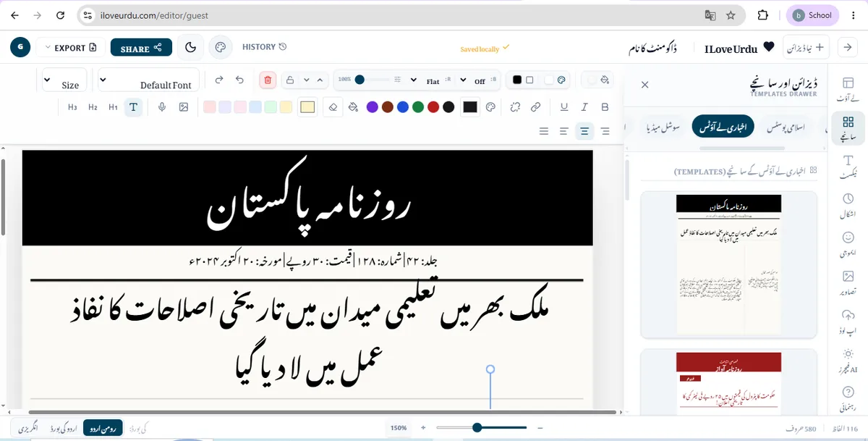Open the Shapes (اشکال) panel in sidebar

[x=848, y=205]
